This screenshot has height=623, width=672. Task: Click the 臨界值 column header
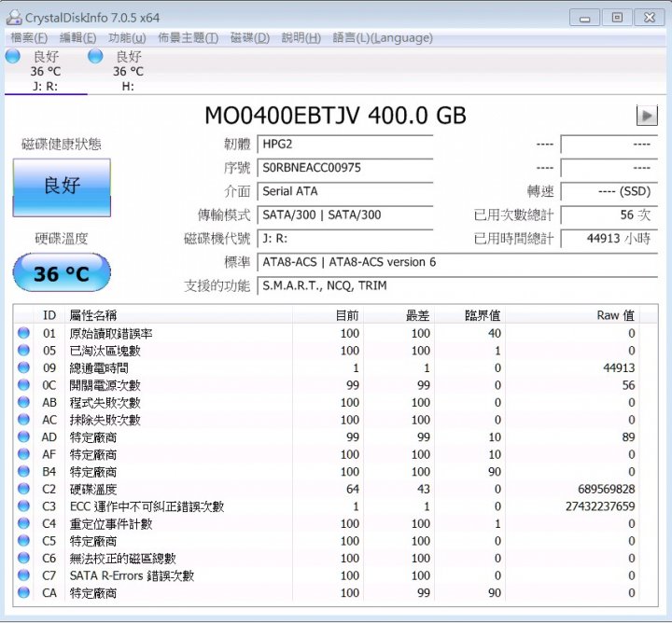tap(469, 315)
